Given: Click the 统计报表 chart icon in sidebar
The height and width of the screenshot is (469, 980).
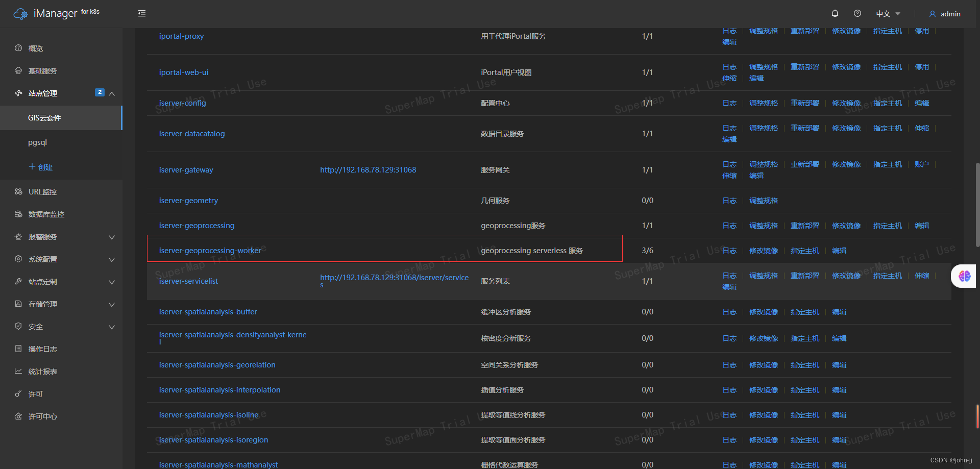Looking at the screenshot, I should [x=18, y=371].
